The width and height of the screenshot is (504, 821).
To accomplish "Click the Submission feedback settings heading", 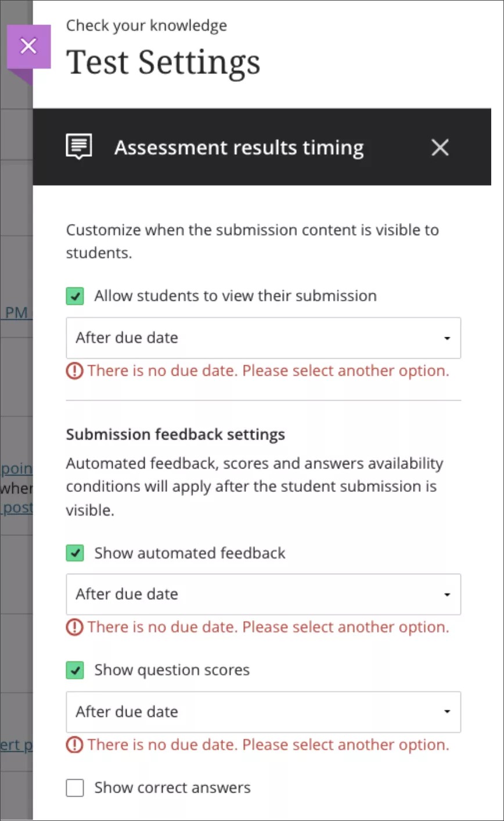I will point(175,435).
